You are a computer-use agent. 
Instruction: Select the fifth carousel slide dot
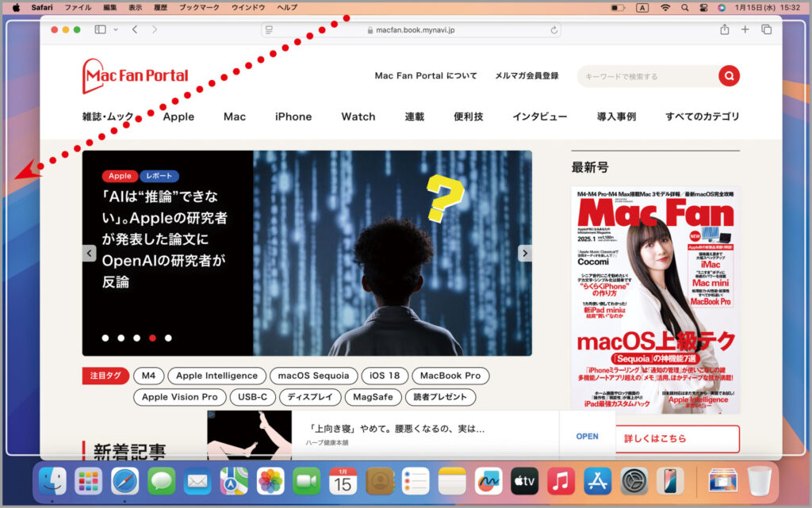point(168,338)
